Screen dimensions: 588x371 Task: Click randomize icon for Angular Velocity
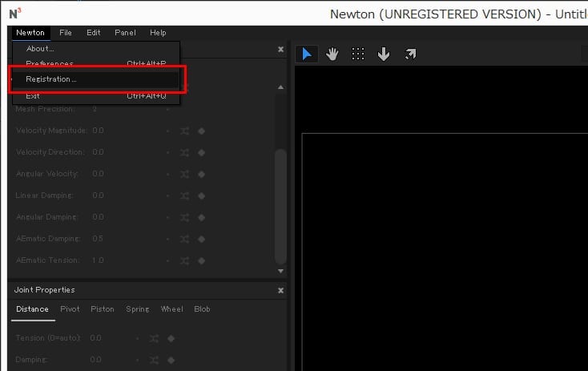click(184, 174)
